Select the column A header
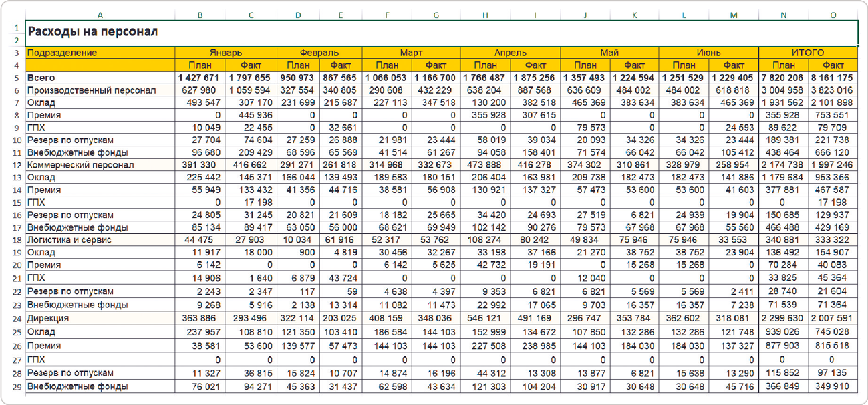This screenshot has width=868, height=405. (100, 15)
